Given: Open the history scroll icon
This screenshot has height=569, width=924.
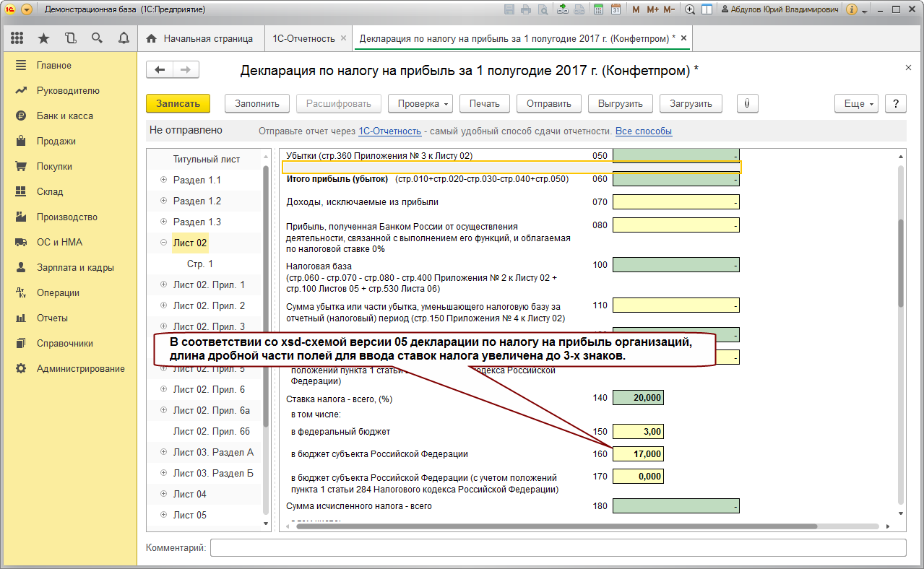Looking at the screenshot, I should [70, 38].
